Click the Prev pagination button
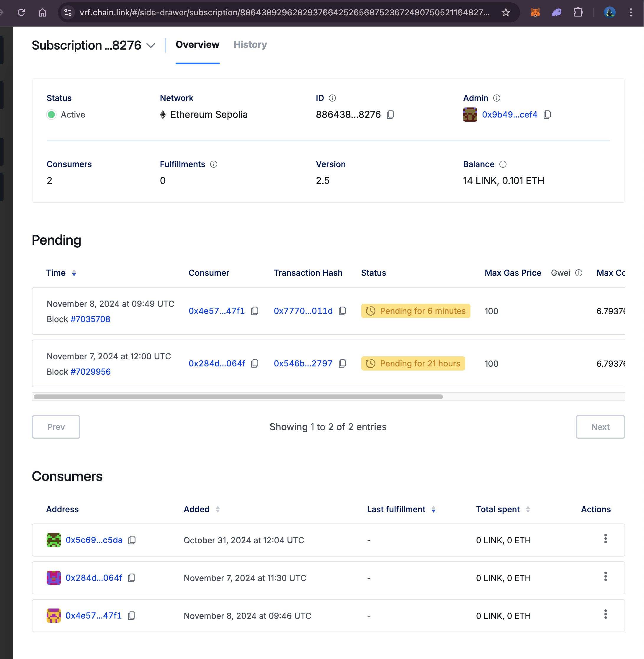 56,427
